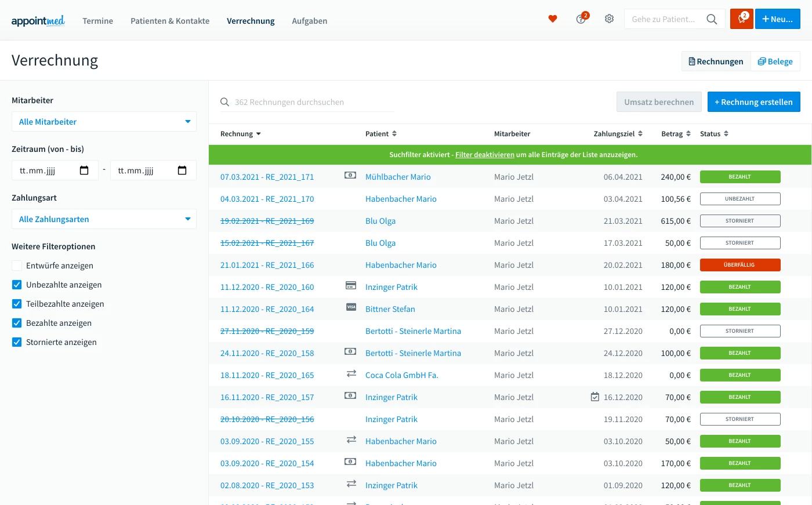This screenshot has width=812, height=505.
Task: Click the red heart icon
Action: (x=553, y=19)
